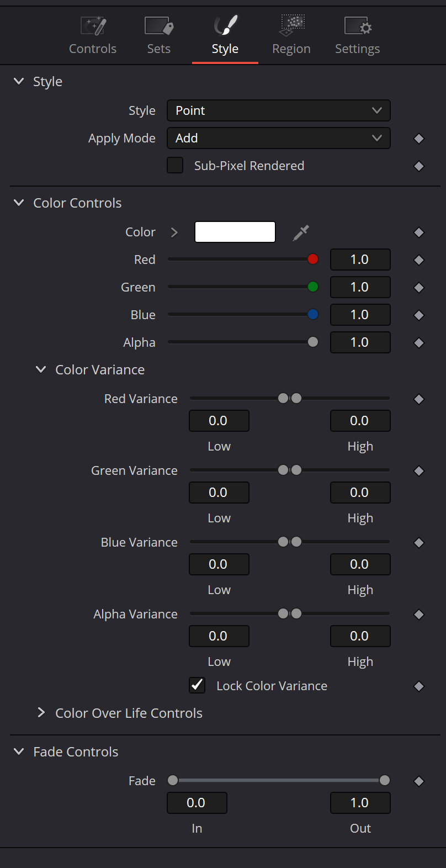Viewport: 446px width, 868px height.
Task: Collapse the Fade Controls section
Action: (19, 751)
